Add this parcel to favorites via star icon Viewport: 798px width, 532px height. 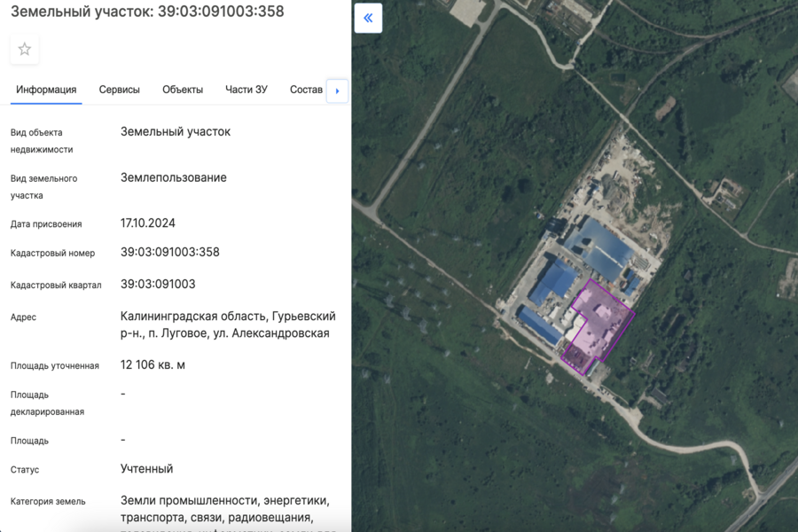point(24,50)
